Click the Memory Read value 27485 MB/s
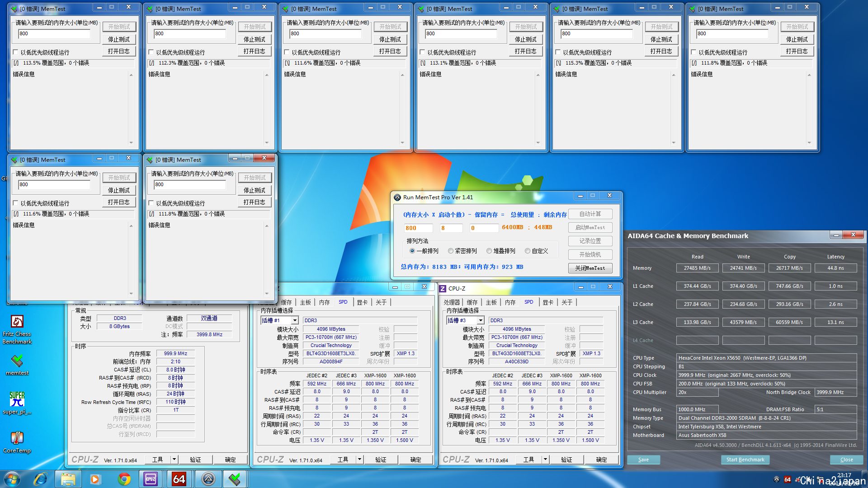The height and width of the screenshot is (488, 868). pos(697,268)
